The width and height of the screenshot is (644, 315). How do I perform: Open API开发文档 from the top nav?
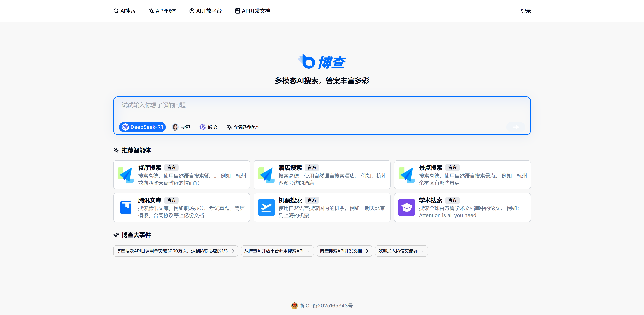point(253,11)
